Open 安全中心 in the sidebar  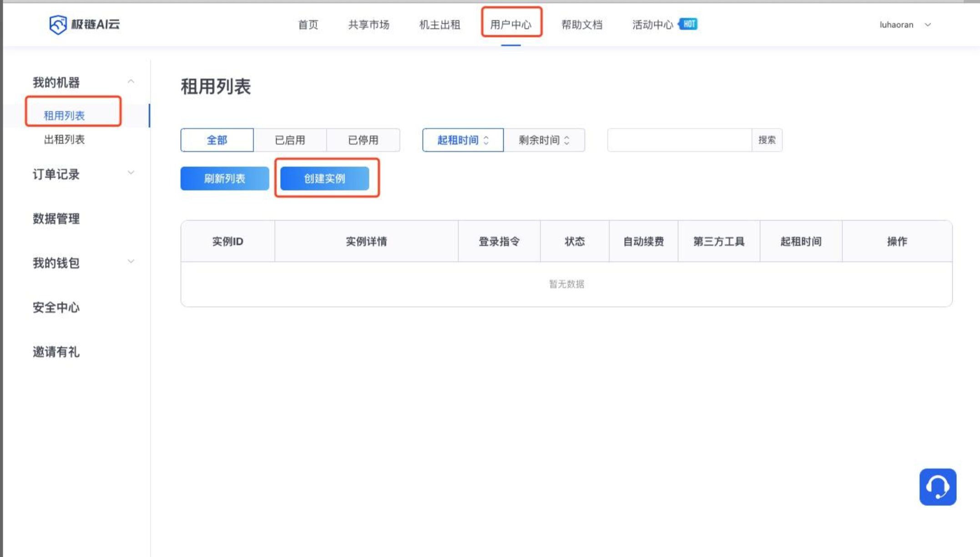pos(56,308)
